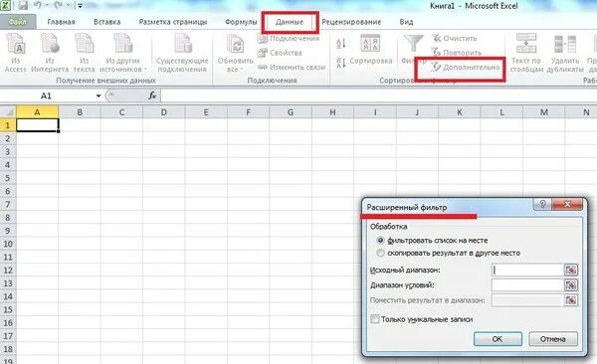The height and width of the screenshot is (364, 597).
Task: Switch to Data (Данные) tab
Action: (290, 22)
